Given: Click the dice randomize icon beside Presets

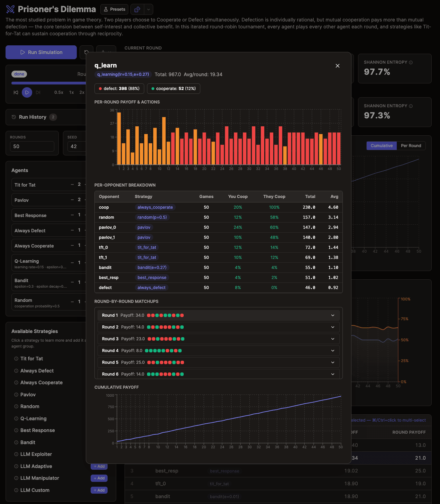Looking at the screenshot, I should tap(137, 9).
